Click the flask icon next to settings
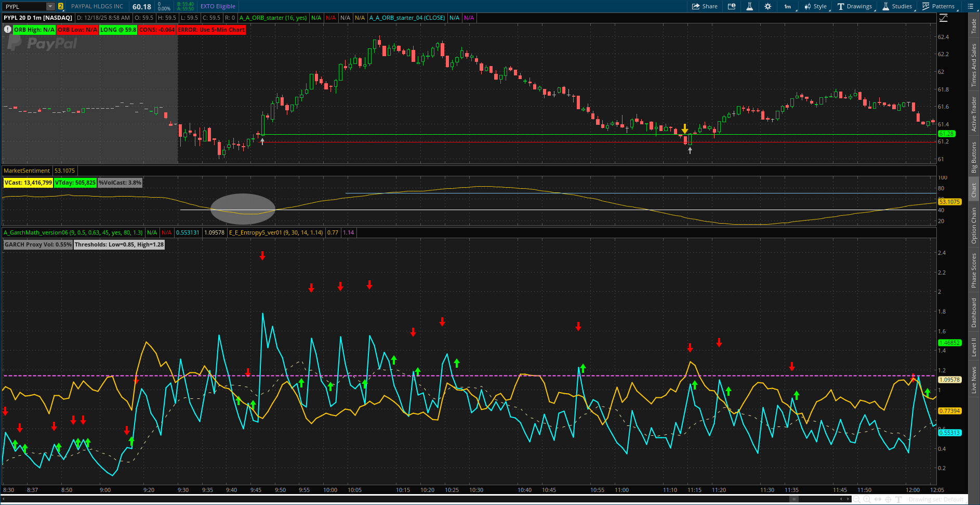 click(x=749, y=6)
